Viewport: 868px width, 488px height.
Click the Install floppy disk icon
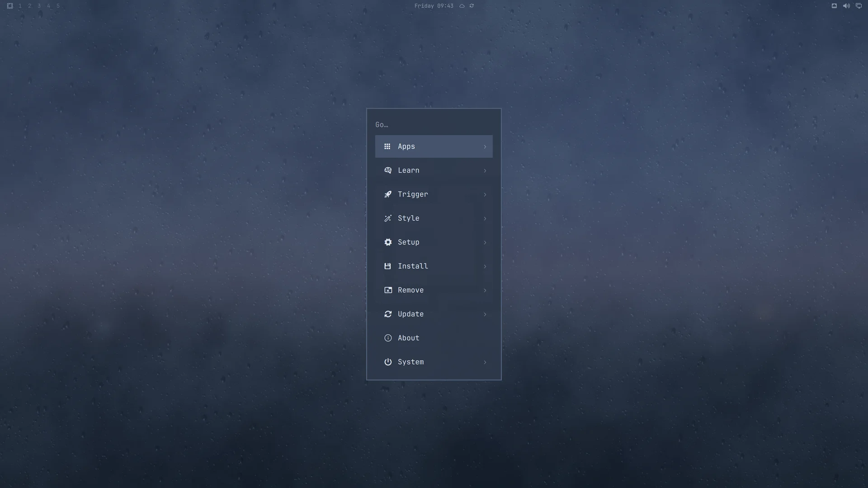tap(387, 266)
